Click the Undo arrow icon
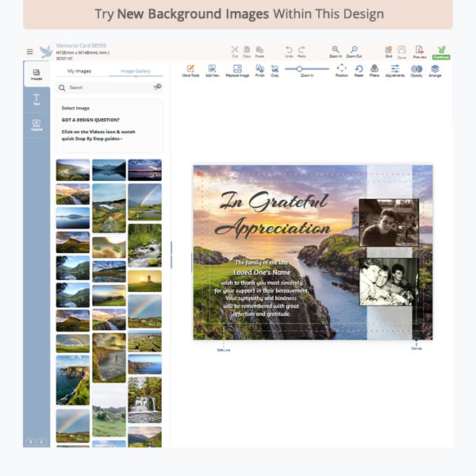This screenshot has width=476, height=476. (289, 50)
